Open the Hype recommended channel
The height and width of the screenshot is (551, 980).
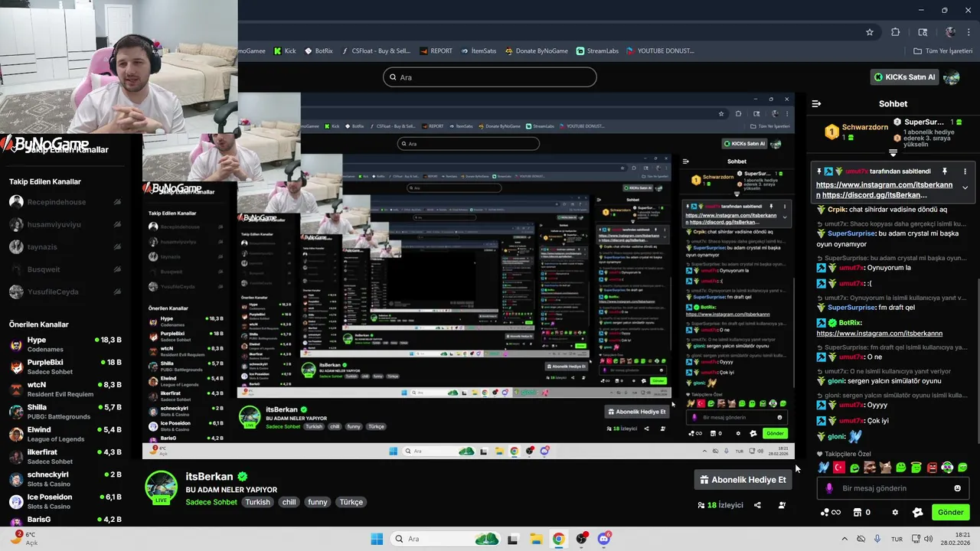click(x=65, y=344)
